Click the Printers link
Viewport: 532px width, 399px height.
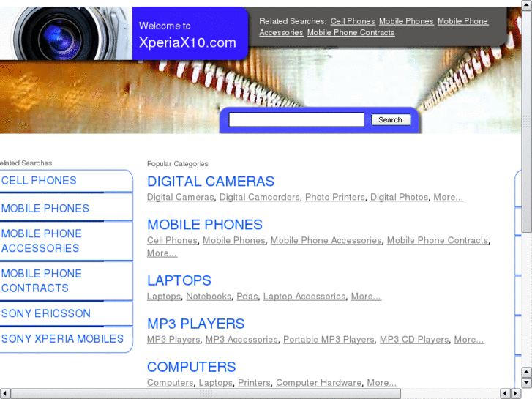point(254,383)
